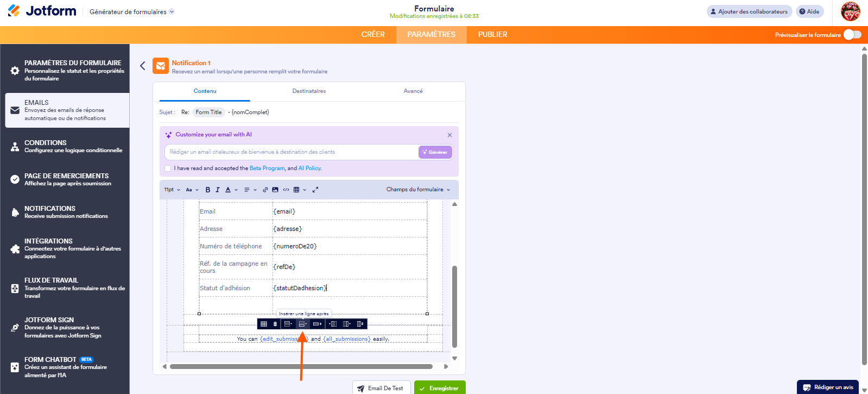Click the editor's vertical scrollbar thumb

454,306
